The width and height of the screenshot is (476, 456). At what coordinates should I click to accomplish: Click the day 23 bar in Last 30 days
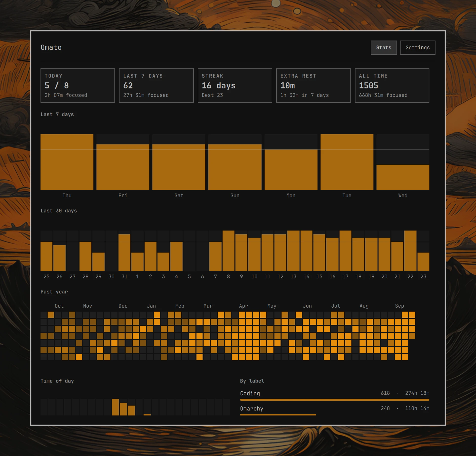click(423, 262)
